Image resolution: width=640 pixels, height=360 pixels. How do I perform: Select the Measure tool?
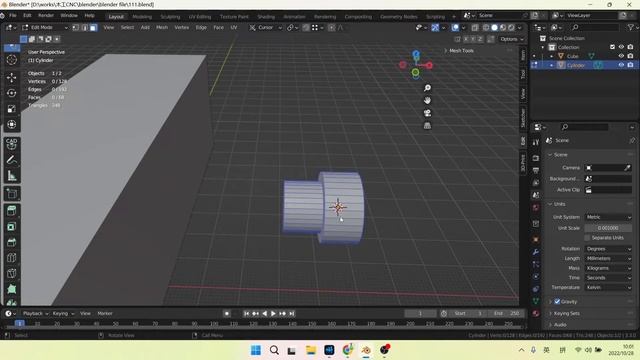[11, 176]
